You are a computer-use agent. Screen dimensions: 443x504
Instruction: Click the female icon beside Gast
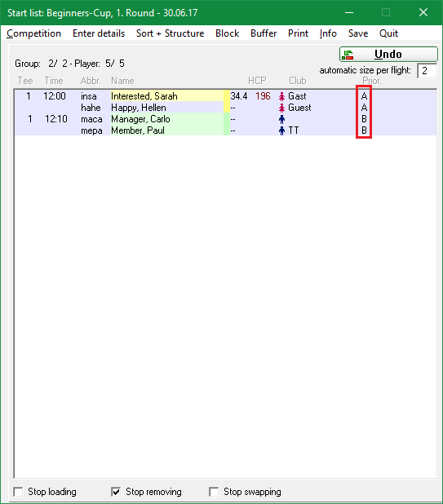tap(282, 96)
